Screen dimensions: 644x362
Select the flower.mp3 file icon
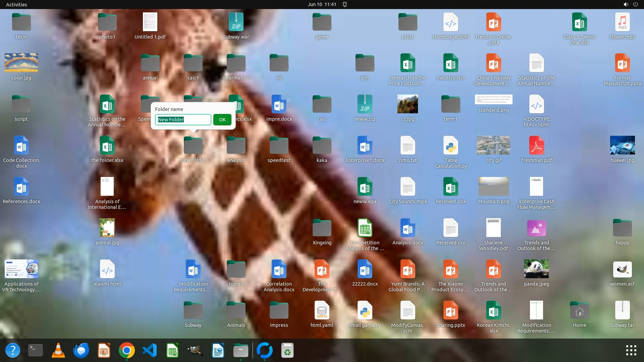click(622, 22)
